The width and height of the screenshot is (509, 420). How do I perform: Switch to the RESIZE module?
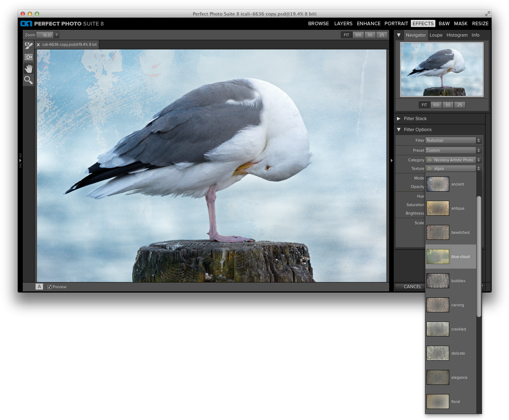[480, 23]
